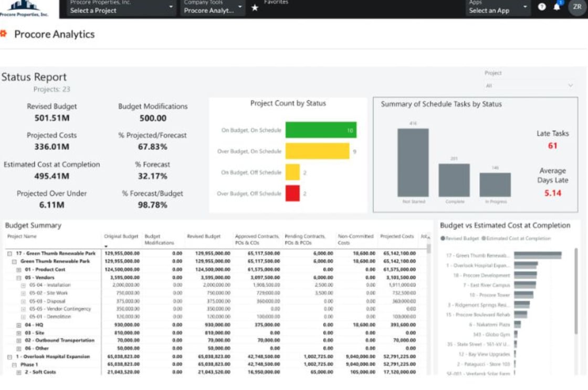Expand the 05-02 - Site Work row
The width and height of the screenshot is (588, 390).
tap(23, 293)
